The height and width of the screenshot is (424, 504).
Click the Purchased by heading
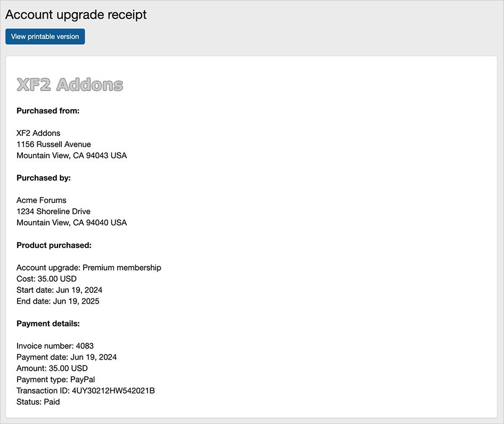coord(44,178)
